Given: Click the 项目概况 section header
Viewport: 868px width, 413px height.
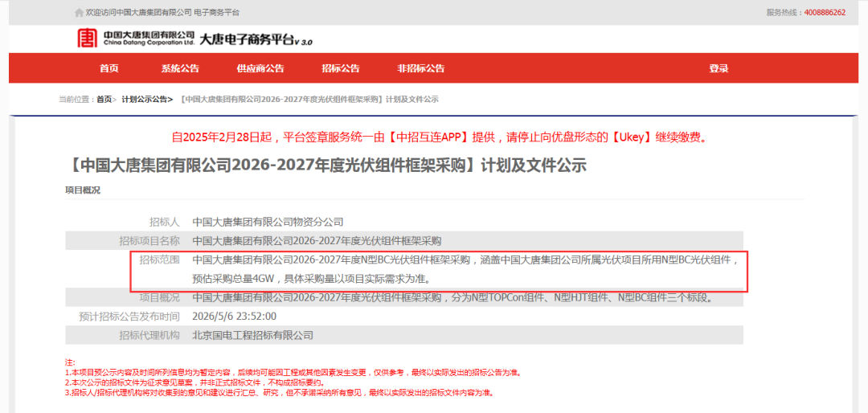Looking at the screenshot, I should [x=83, y=190].
